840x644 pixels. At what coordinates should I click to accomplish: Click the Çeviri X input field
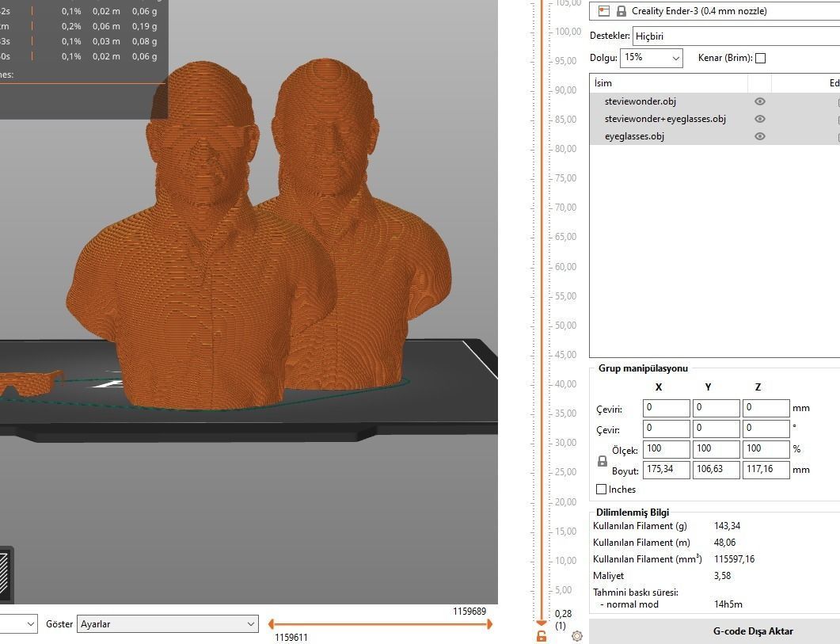coord(667,408)
